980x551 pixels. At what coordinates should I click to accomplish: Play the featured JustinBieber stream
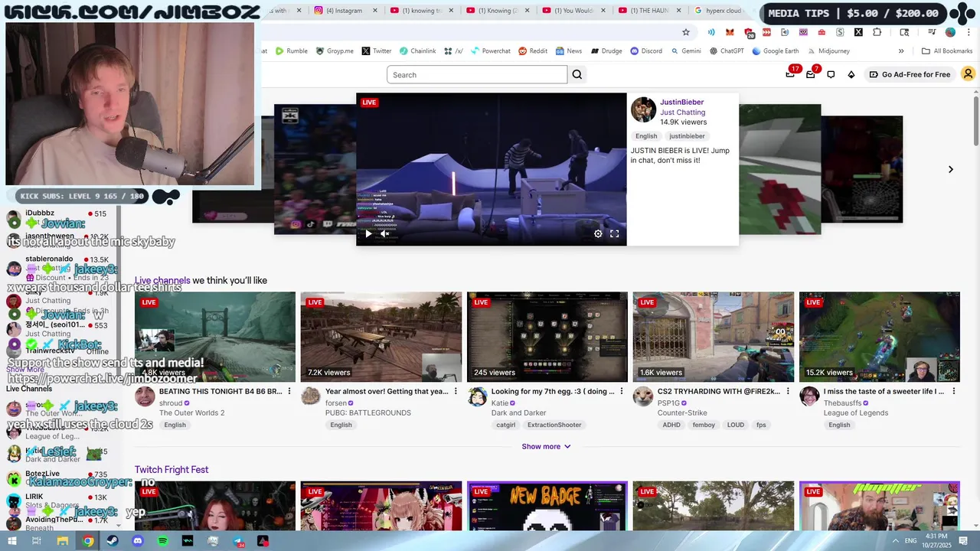tap(368, 234)
